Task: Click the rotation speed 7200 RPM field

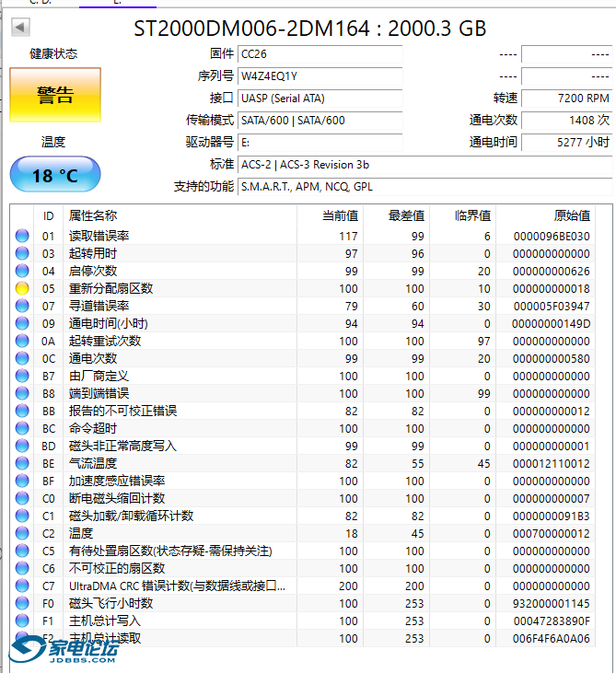Action: pos(566,99)
